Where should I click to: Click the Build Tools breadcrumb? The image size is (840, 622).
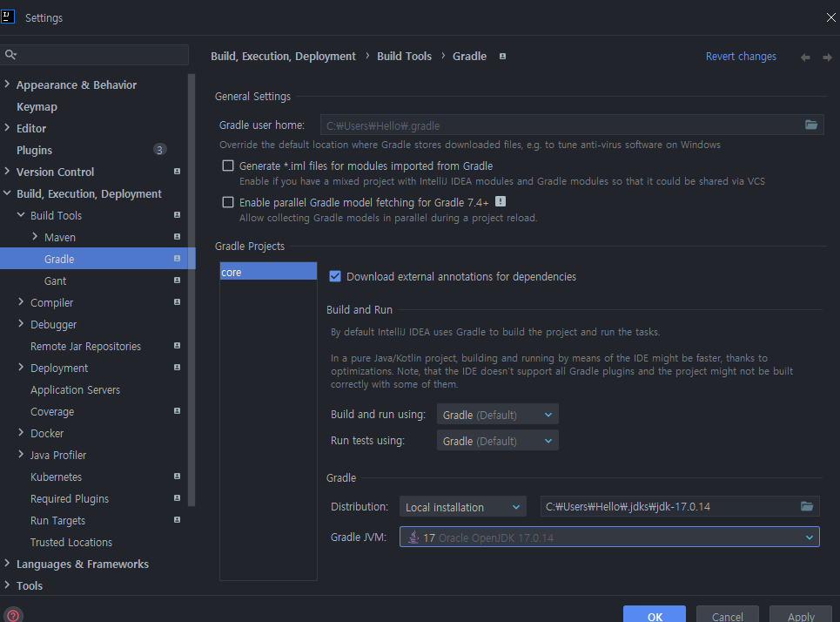(405, 57)
